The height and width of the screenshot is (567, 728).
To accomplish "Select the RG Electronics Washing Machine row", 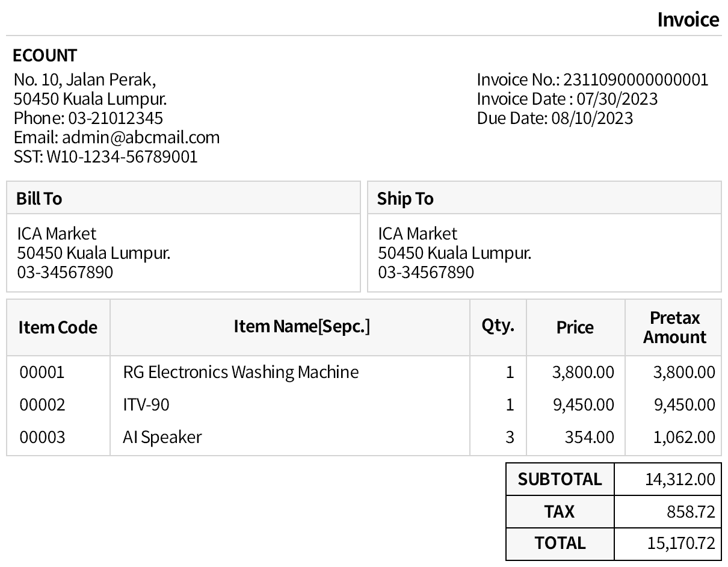I will click(x=241, y=372).
